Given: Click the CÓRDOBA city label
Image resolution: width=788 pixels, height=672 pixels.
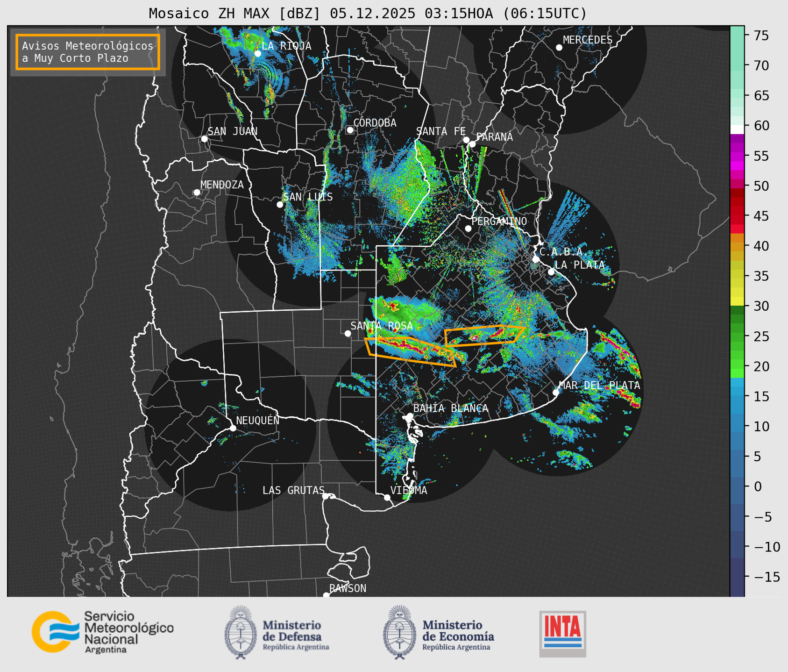Looking at the screenshot, I should coord(375,123).
